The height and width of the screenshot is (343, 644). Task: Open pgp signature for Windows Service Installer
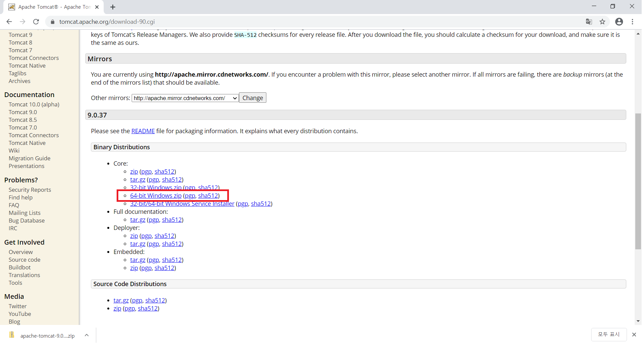[x=243, y=204]
